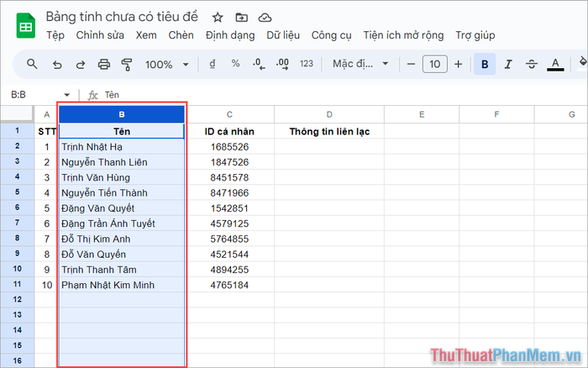Image resolution: width=588 pixels, height=368 pixels.
Task: Click the cell 'Trịnh Nhật Hạ'
Action: [122, 147]
